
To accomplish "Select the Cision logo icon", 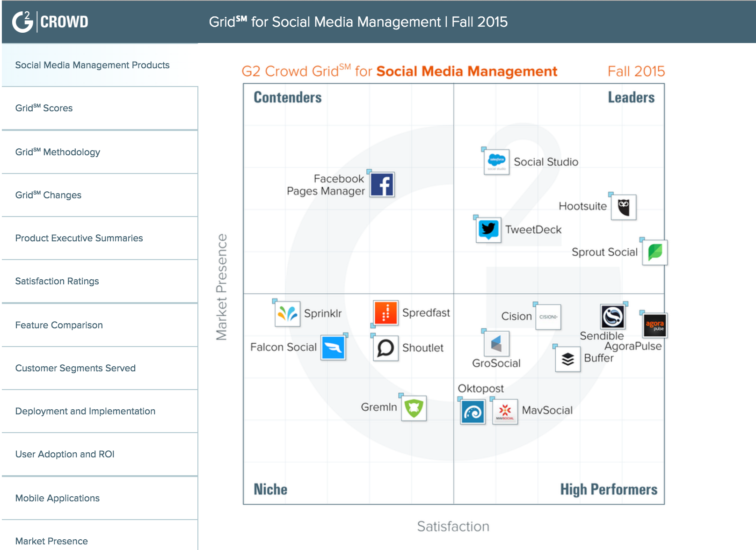I will click(x=548, y=317).
